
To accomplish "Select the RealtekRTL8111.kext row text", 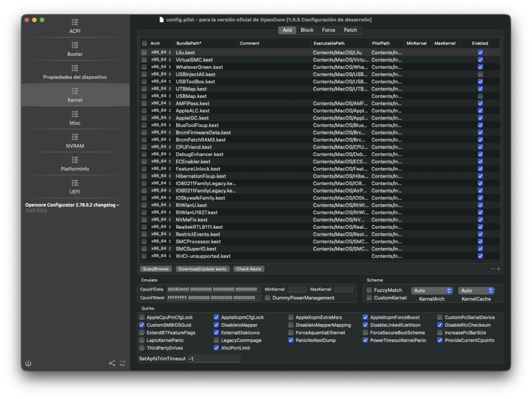I will coord(199,227).
